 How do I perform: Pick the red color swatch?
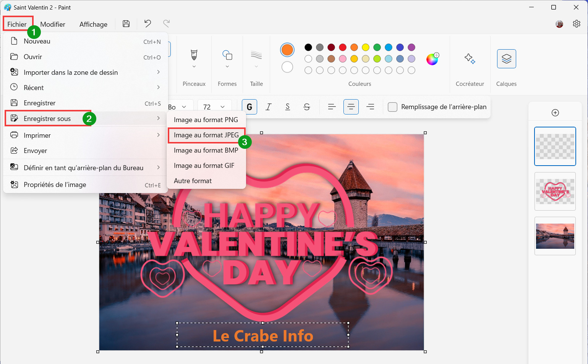coord(343,47)
